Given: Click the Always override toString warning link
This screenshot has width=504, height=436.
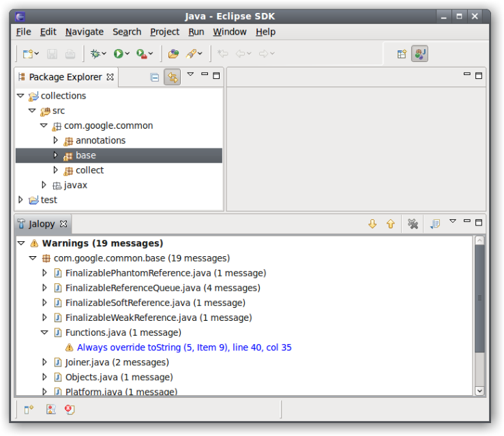Looking at the screenshot, I should click(x=184, y=347).
